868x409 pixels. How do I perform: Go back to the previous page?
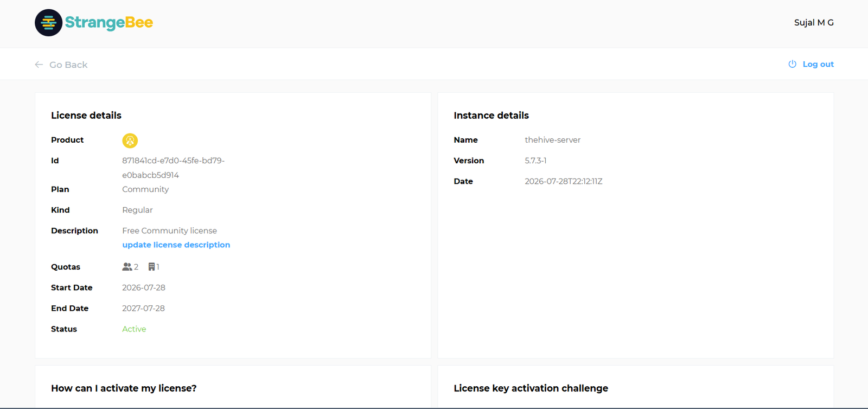pos(61,65)
